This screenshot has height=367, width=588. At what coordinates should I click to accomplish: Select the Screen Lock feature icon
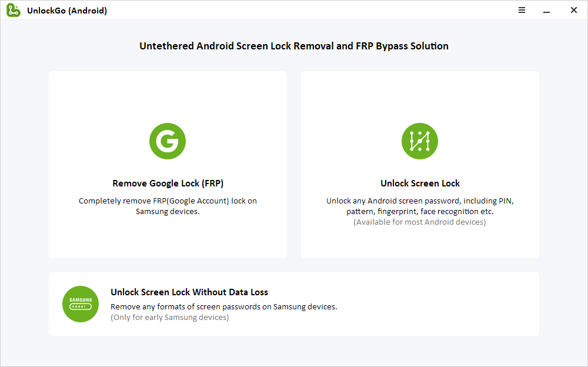tap(420, 141)
